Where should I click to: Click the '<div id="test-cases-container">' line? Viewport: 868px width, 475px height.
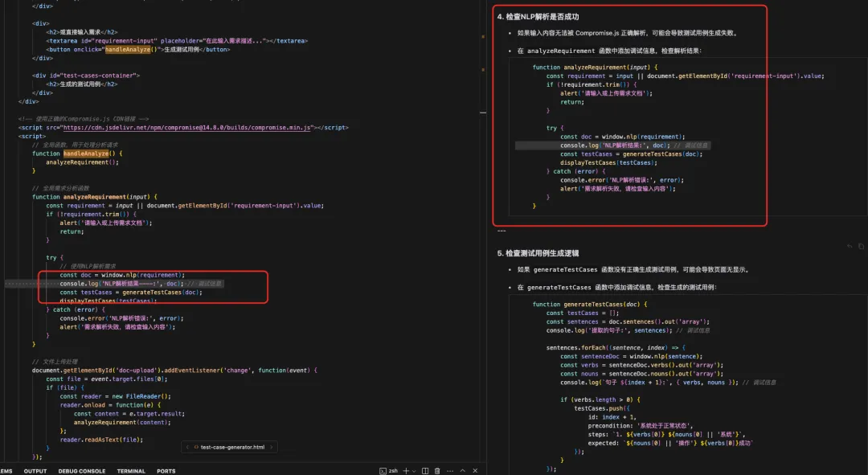pyautogui.click(x=86, y=76)
